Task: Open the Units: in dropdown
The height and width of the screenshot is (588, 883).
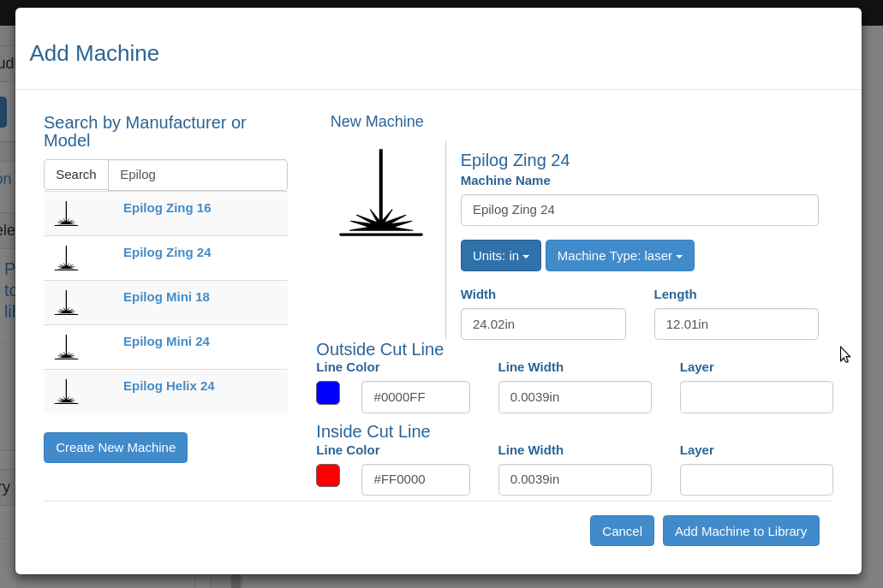Action: pos(501,255)
